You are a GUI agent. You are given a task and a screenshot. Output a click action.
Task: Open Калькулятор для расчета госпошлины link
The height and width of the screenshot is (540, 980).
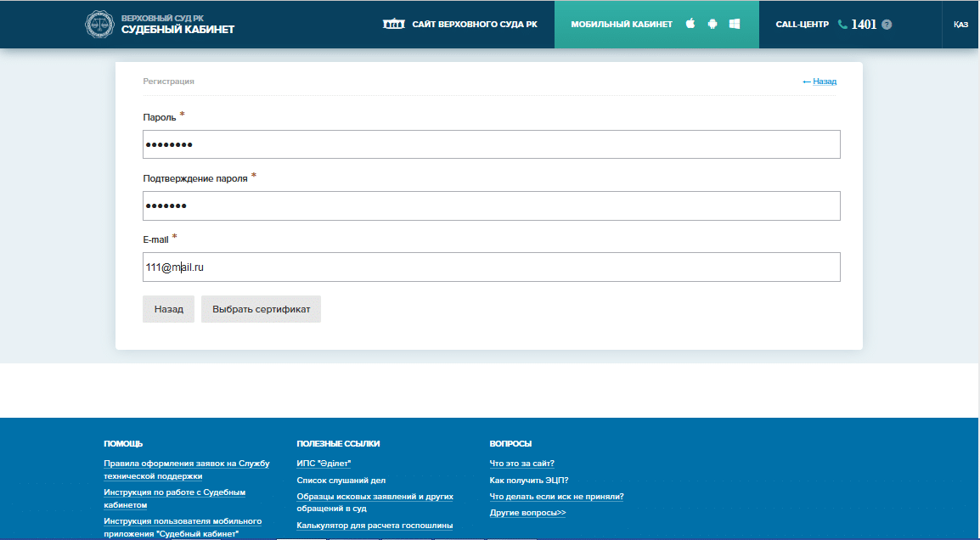click(x=375, y=526)
